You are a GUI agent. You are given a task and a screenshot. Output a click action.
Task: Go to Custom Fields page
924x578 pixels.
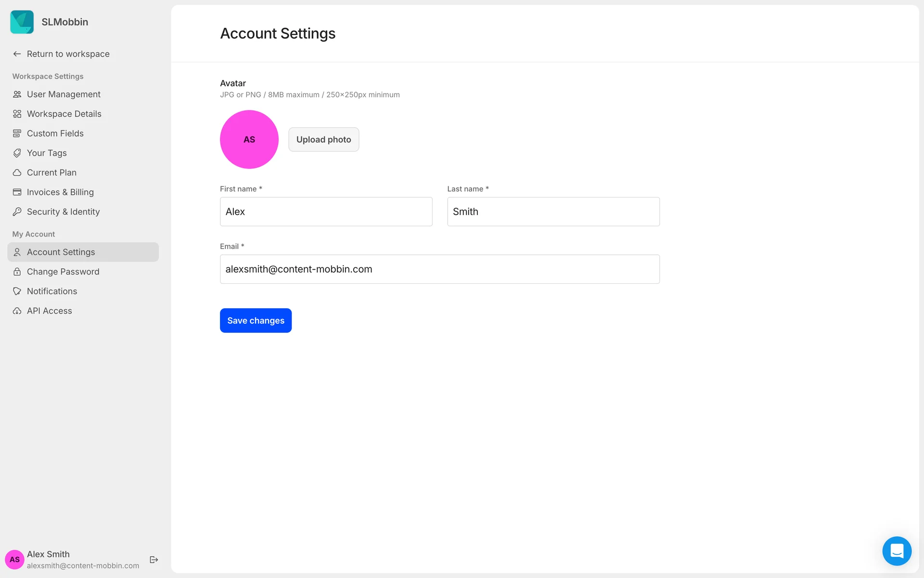[x=55, y=133]
